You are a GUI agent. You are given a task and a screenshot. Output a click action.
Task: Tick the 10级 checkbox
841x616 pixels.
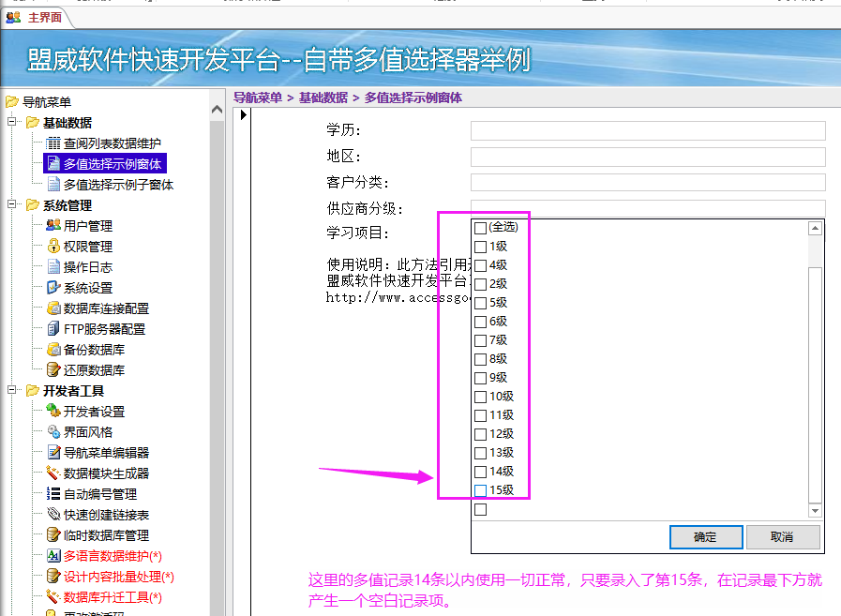(x=481, y=398)
